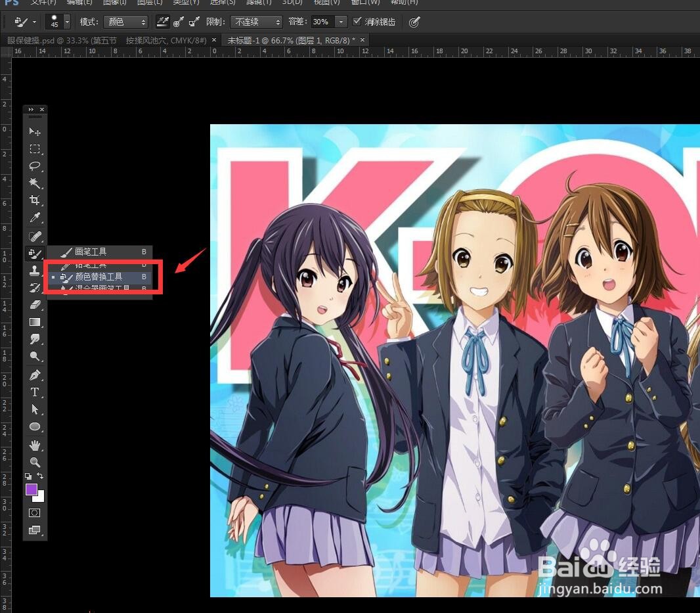The image size is (700, 613).
Task: Select the Gradient tool
Action: click(35, 322)
